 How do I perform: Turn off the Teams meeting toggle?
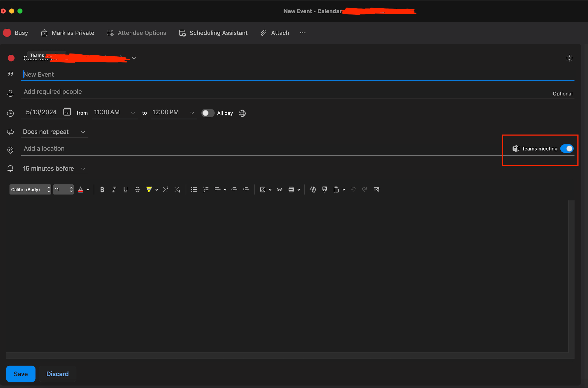[567, 149]
